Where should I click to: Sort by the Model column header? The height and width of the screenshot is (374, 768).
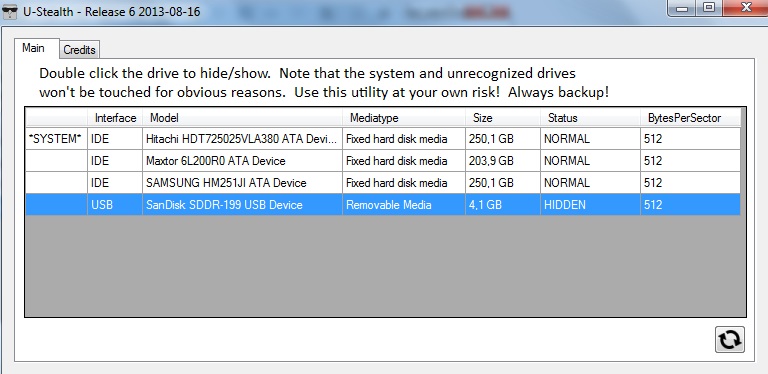click(242, 117)
